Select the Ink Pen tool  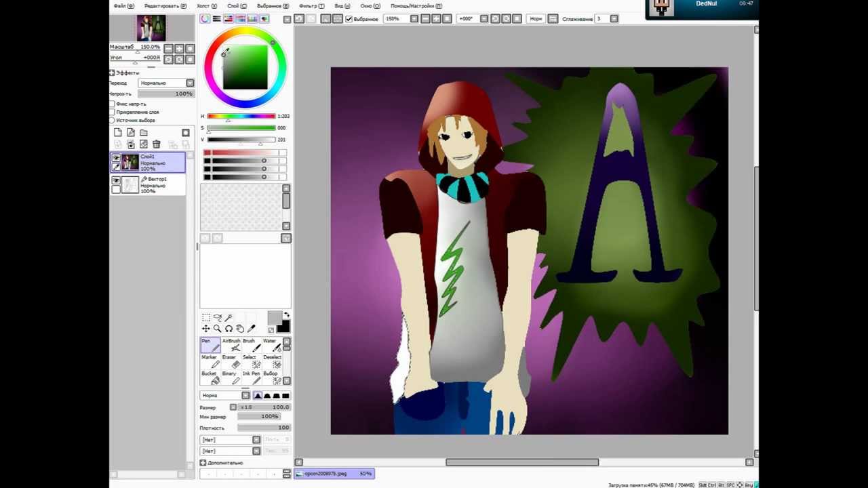click(251, 377)
